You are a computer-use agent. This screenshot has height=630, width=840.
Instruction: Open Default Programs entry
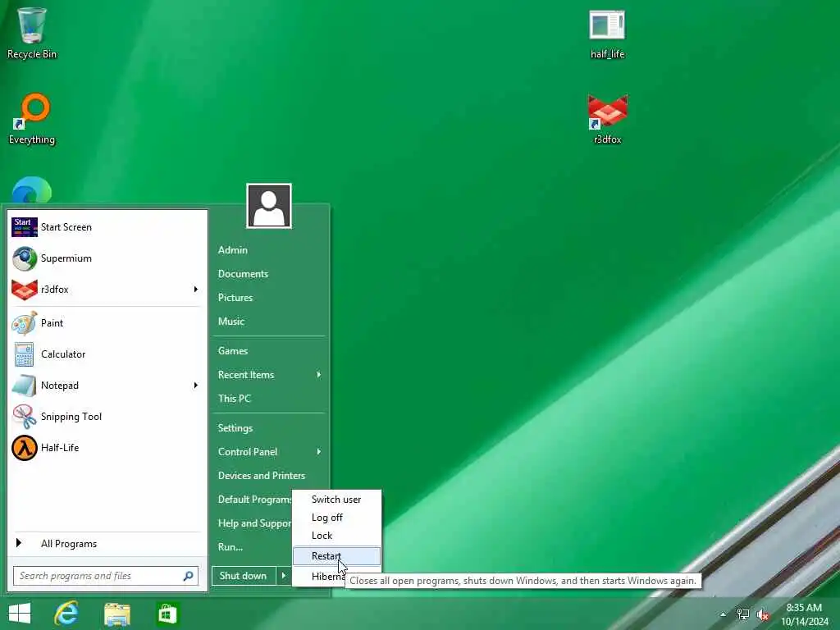(x=253, y=500)
